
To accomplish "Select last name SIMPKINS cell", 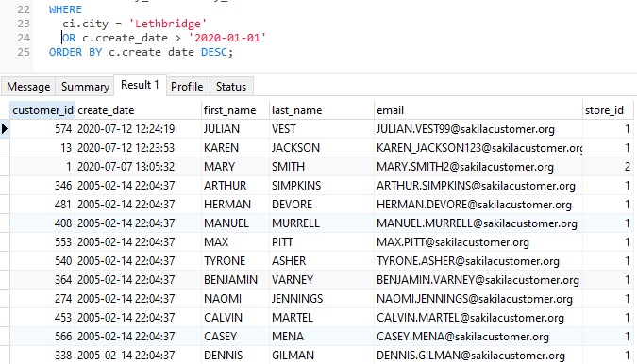I will (x=321, y=186).
